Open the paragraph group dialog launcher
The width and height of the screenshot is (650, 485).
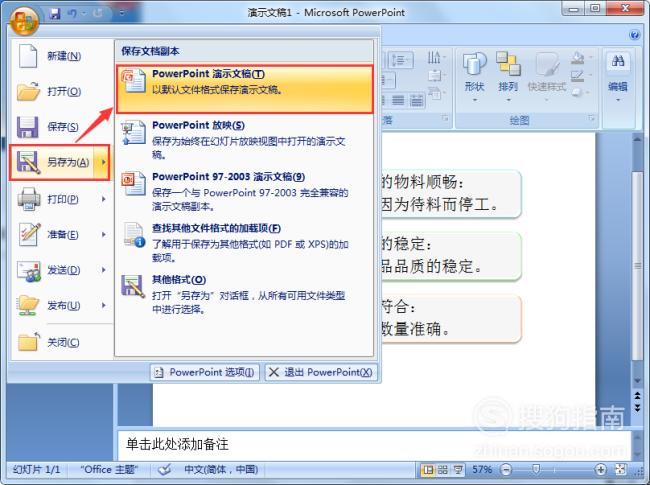point(445,119)
